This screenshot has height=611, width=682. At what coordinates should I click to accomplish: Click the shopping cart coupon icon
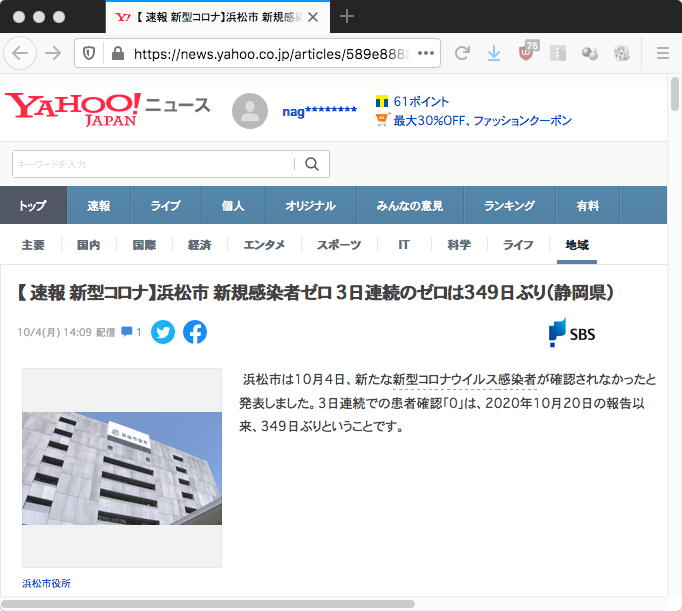(382, 120)
